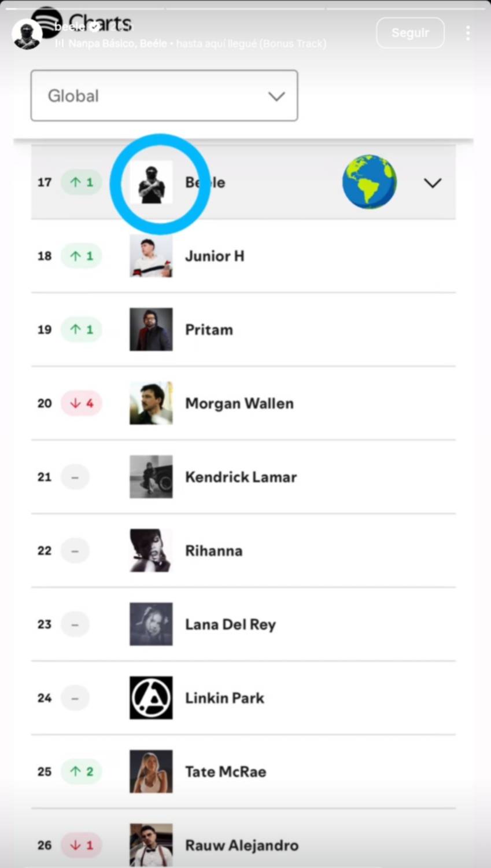Open the three-dot story options menu
Image resolution: width=491 pixels, height=868 pixels.
click(x=467, y=33)
